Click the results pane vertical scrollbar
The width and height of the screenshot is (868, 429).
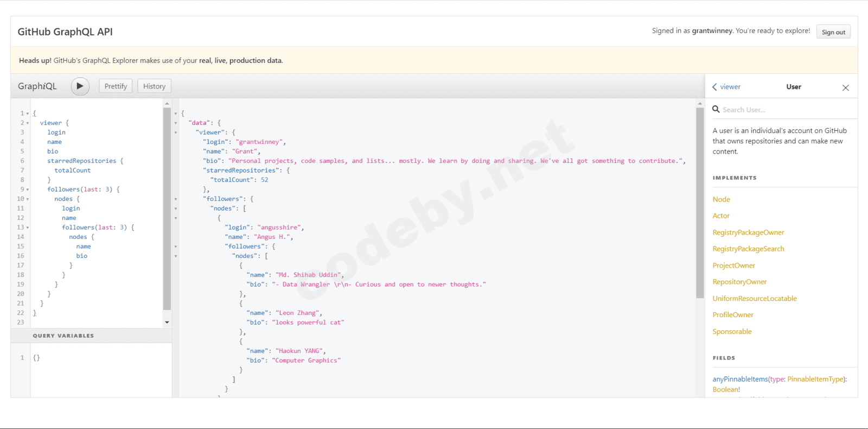700,203
